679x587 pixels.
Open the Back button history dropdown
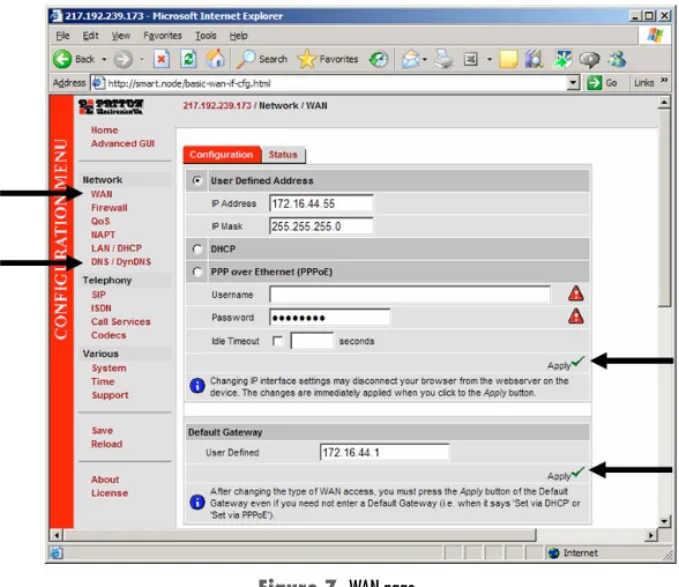click(104, 59)
